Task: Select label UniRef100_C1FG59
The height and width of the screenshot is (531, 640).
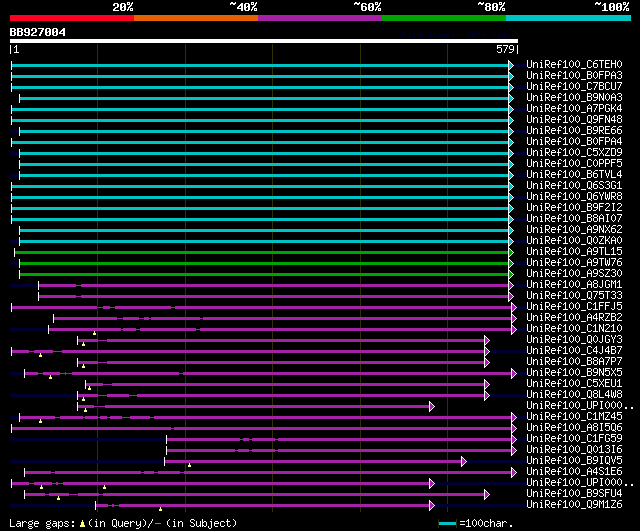Action: 574,439
